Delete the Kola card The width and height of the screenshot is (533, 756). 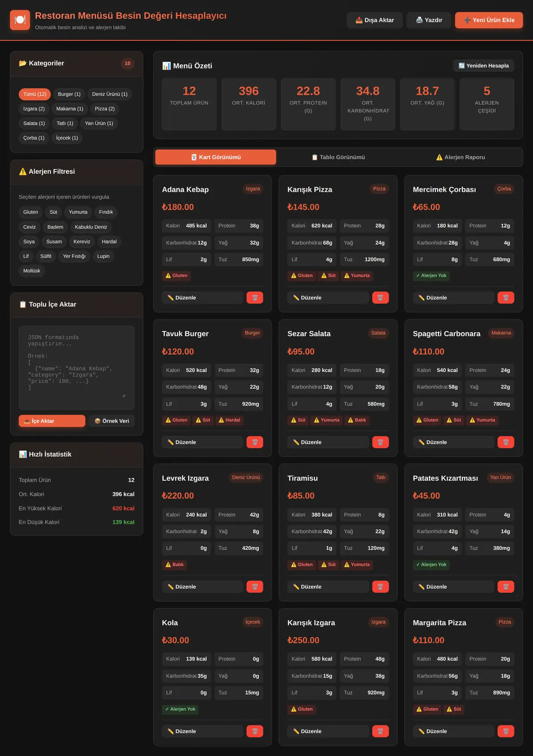(x=255, y=731)
